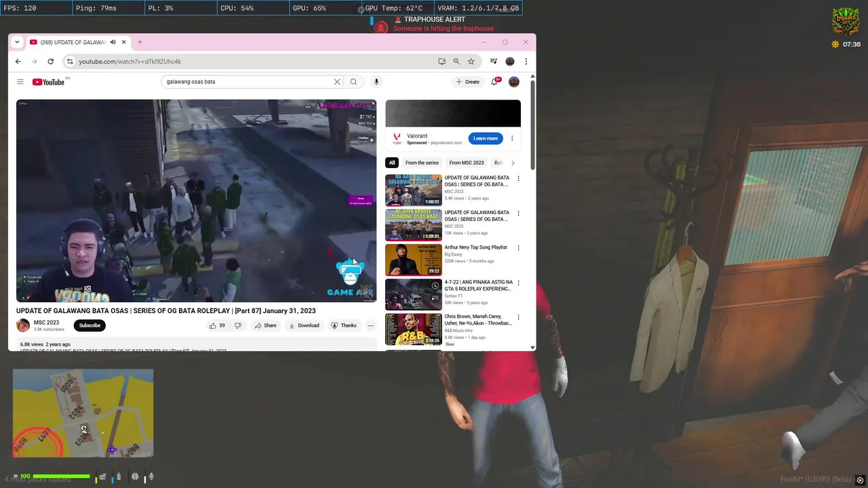
Task: Install app icon in the address bar
Action: click(x=442, y=61)
